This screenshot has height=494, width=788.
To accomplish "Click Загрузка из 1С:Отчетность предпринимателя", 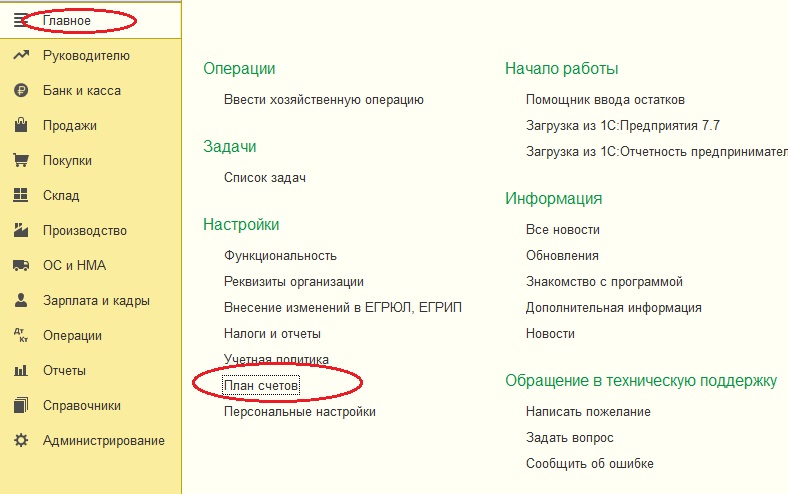I will 657,151.
